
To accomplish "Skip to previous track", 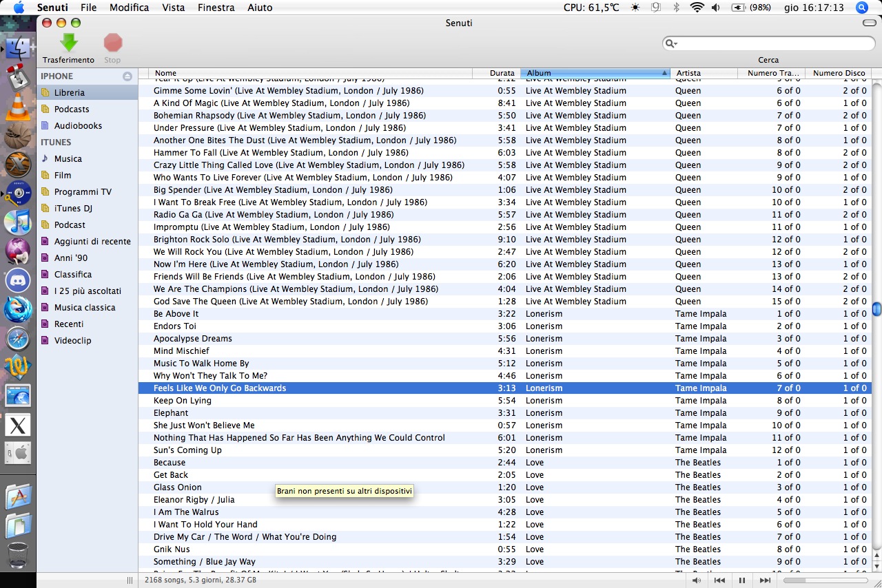I will tap(719, 580).
